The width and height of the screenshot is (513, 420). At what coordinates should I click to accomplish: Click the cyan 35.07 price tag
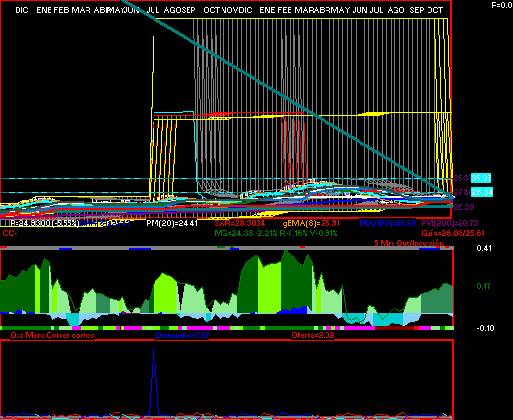point(481,178)
